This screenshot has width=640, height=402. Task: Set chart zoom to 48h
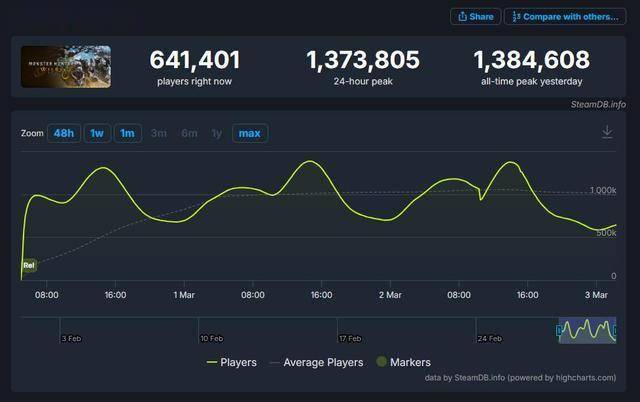point(64,133)
